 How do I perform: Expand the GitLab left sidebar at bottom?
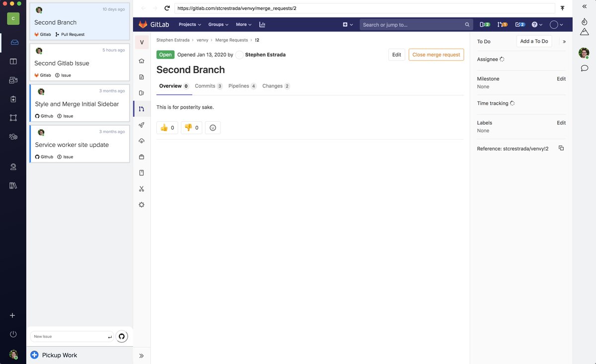point(142,356)
